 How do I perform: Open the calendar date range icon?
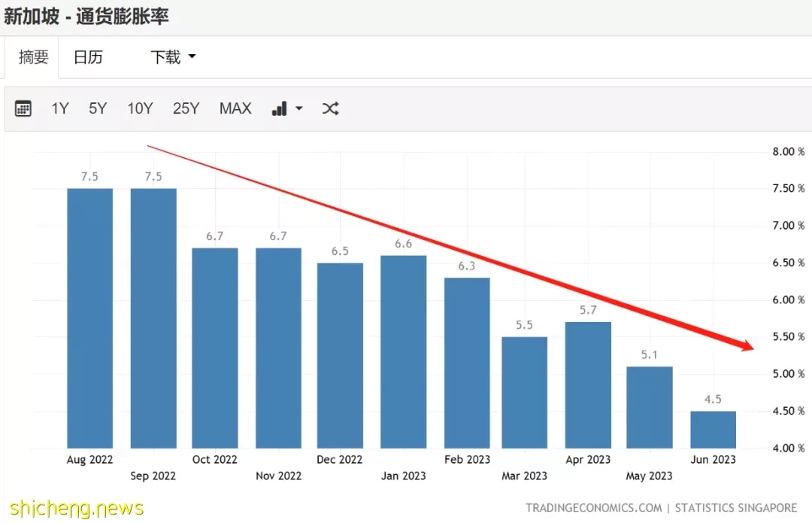23,109
